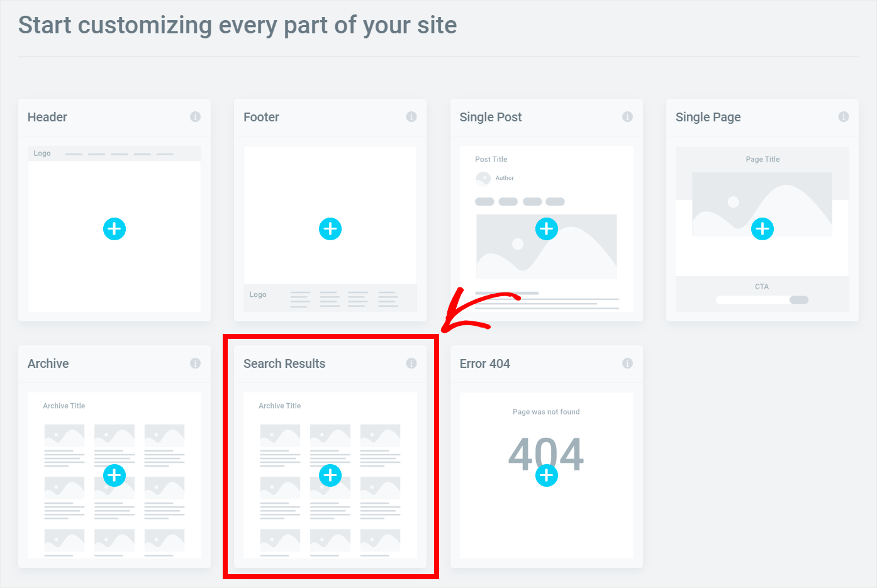The image size is (877, 588).
Task: Select the Search Results card title
Action: click(284, 363)
